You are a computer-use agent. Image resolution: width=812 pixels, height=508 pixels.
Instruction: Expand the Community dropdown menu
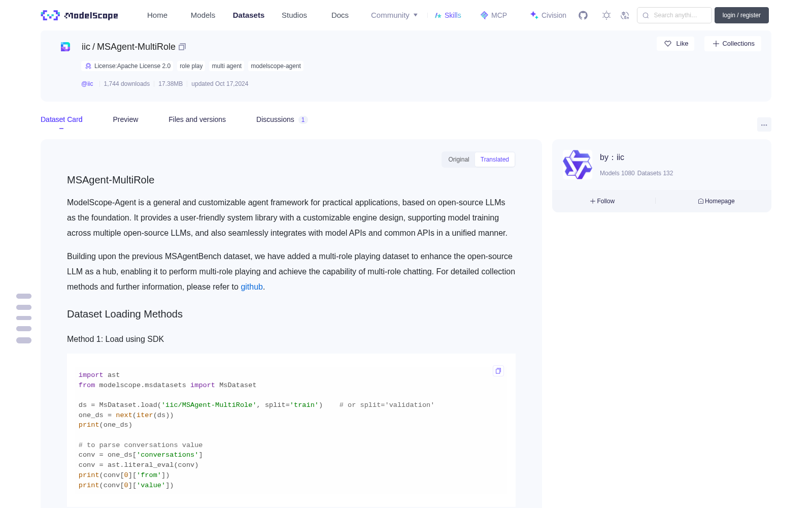[394, 15]
